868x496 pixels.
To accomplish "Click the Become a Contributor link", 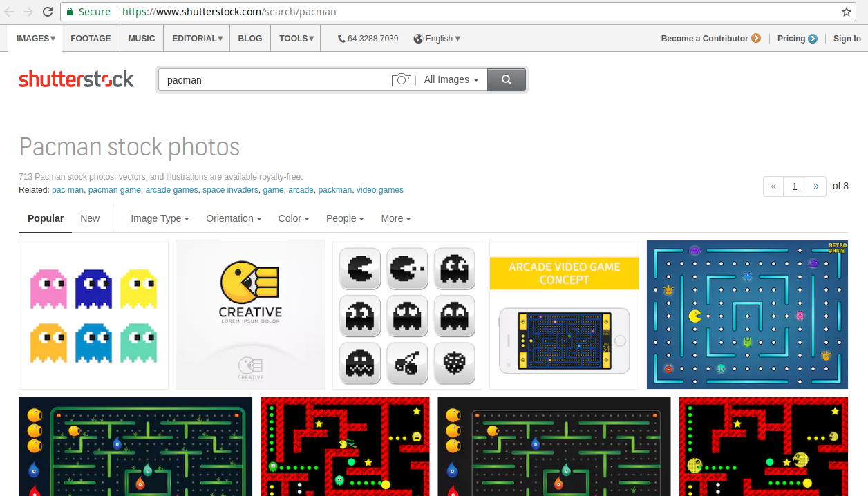I will tap(704, 39).
